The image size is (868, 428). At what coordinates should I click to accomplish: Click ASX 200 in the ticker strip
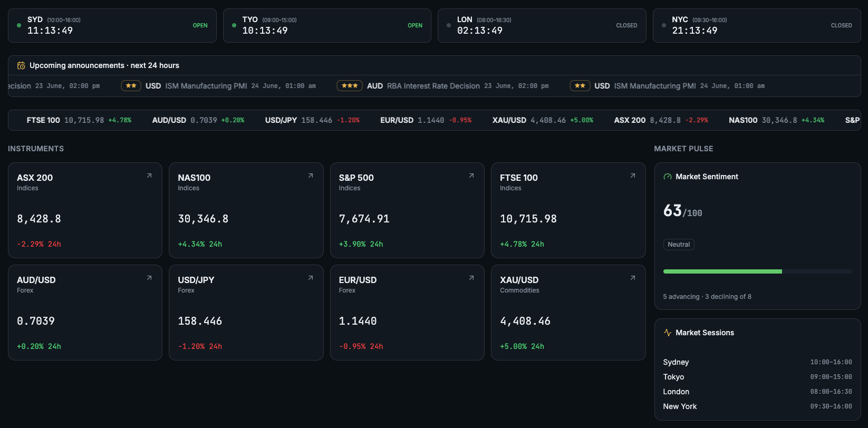661,120
